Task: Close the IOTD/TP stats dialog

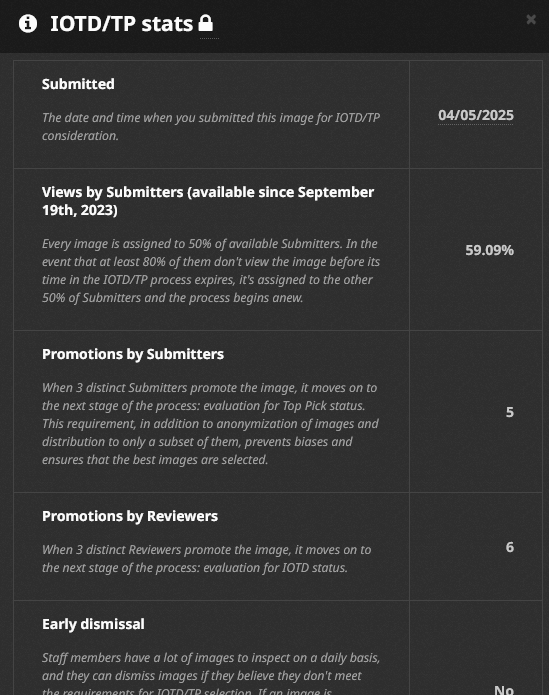Action: coord(531,20)
